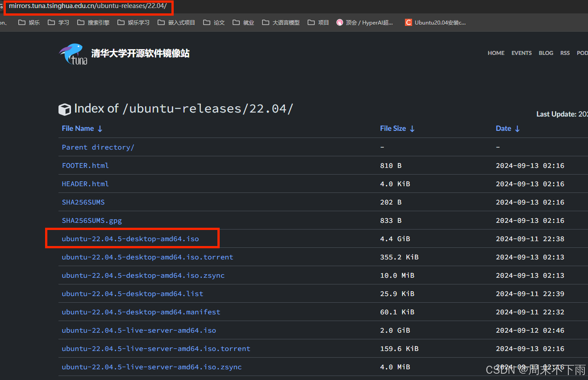This screenshot has height=380, width=588.
Task: Click the 159.6 KiB file size cell
Action: tap(399, 349)
